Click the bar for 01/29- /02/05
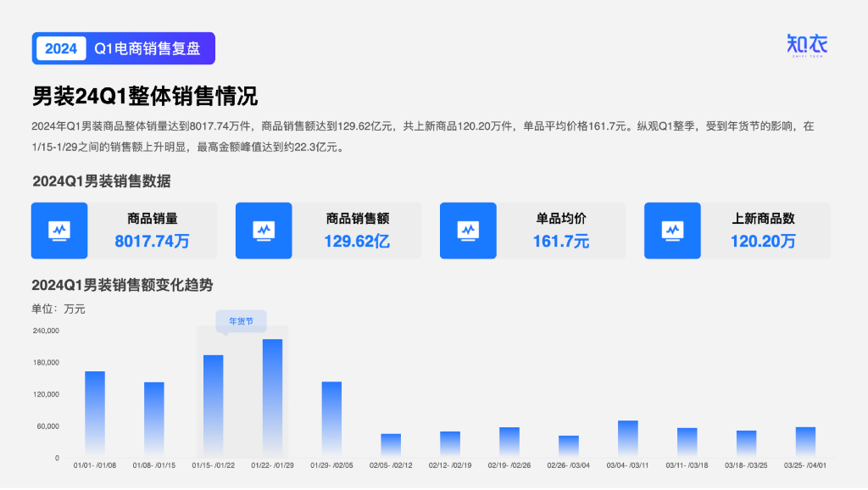868x490 pixels. pyautogui.click(x=331, y=419)
